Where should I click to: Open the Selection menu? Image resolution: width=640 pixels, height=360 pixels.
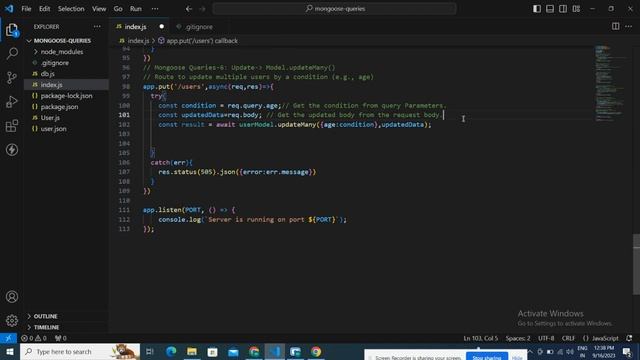tap(71, 9)
